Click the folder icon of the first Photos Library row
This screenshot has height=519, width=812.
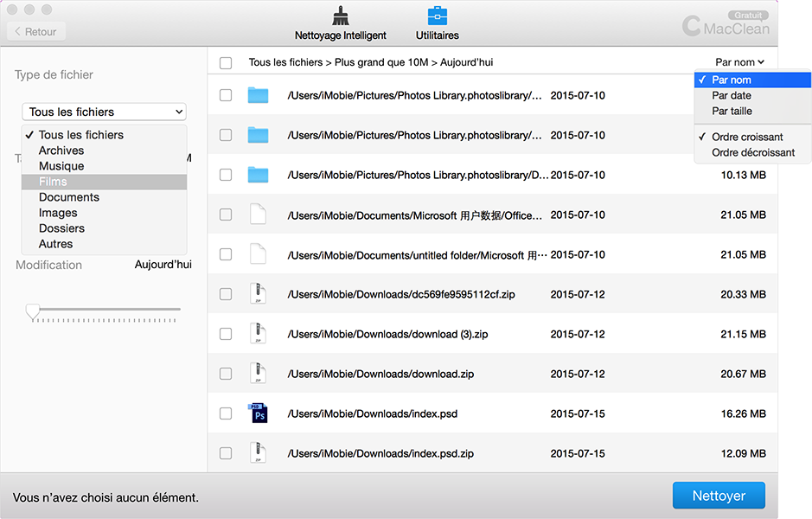[x=258, y=95]
